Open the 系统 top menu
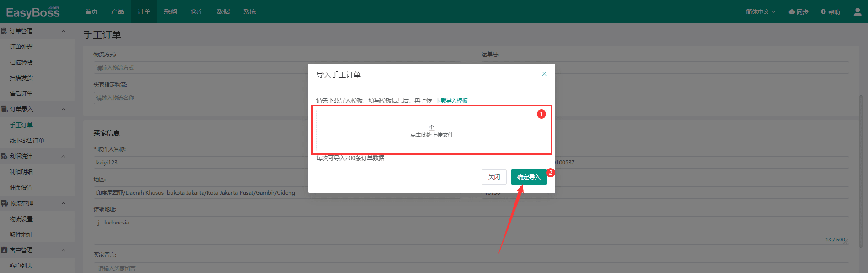Screen dimensions: 868x273 250,11
